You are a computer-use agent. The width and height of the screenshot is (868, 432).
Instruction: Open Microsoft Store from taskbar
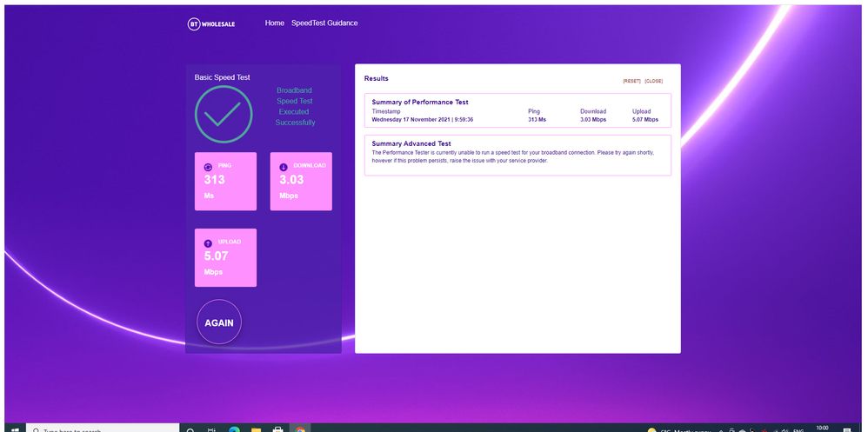tap(278, 429)
